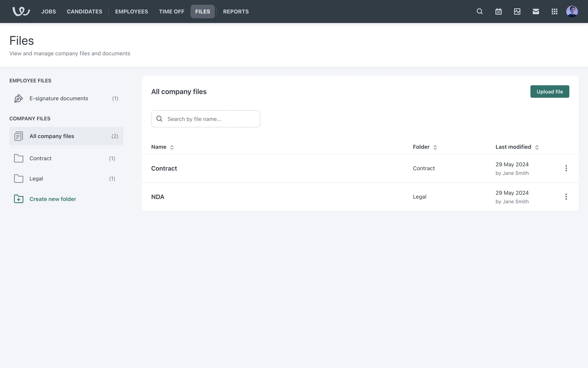Open three-dot menu for NDA file
The width and height of the screenshot is (588, 368).
(566, 197)
